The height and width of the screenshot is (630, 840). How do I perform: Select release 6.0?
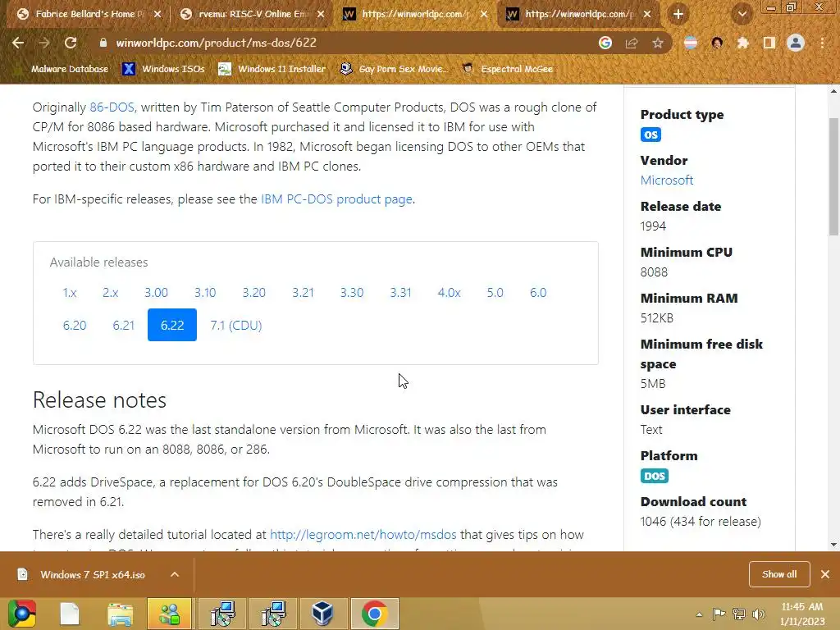538,293
